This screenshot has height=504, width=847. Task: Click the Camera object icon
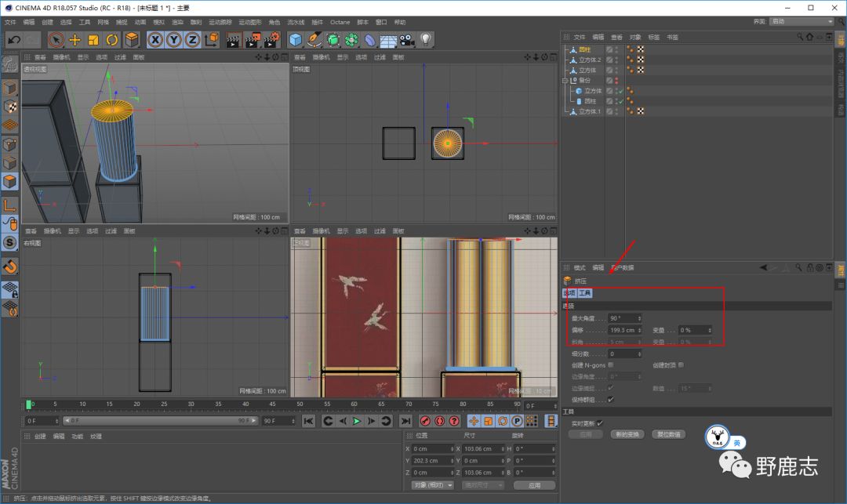pos(407,39)
